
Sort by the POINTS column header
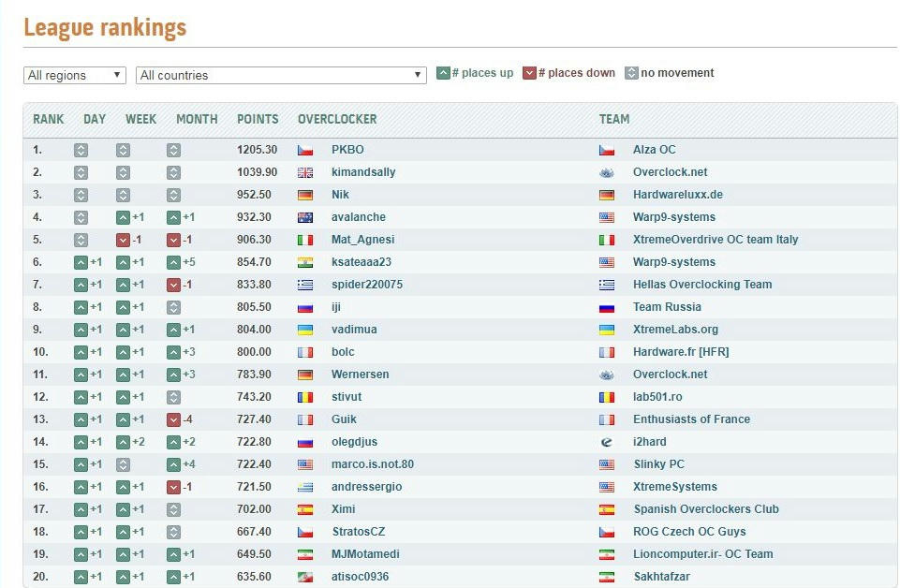[258, 119]
